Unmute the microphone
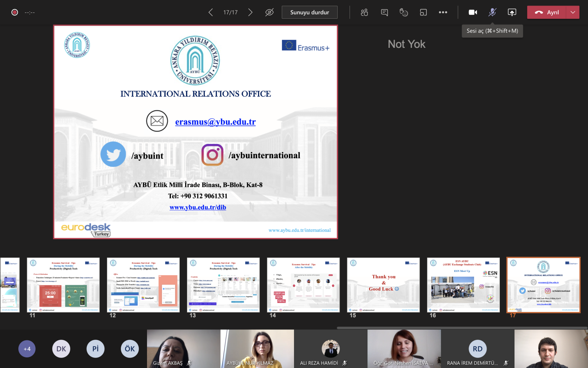The image size is (588, 368). 492,13
